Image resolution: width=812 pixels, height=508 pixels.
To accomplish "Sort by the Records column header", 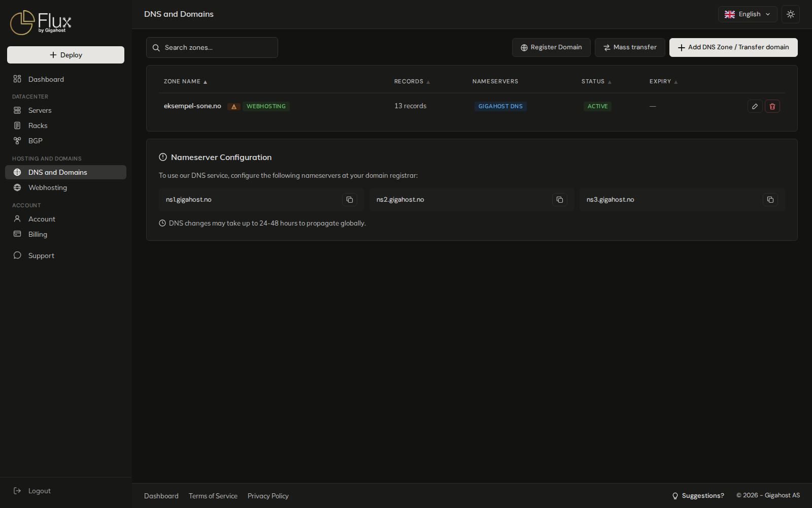I will 412,81.
